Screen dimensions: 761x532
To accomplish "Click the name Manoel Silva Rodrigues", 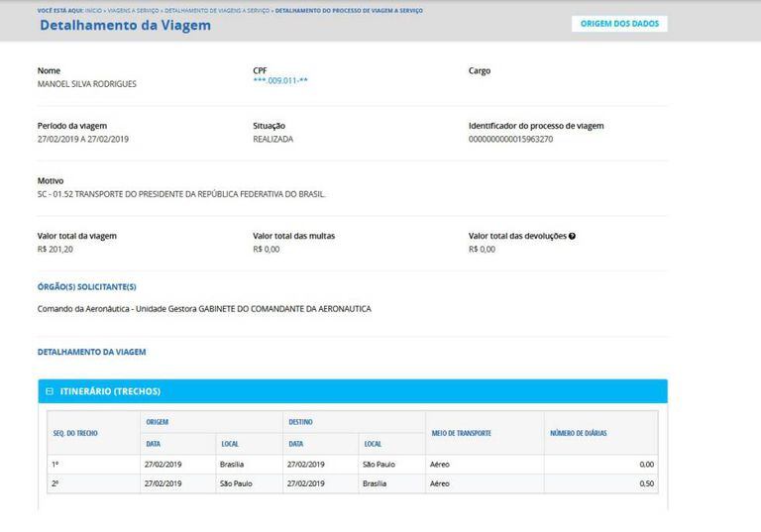I will [x=86, y=84].
